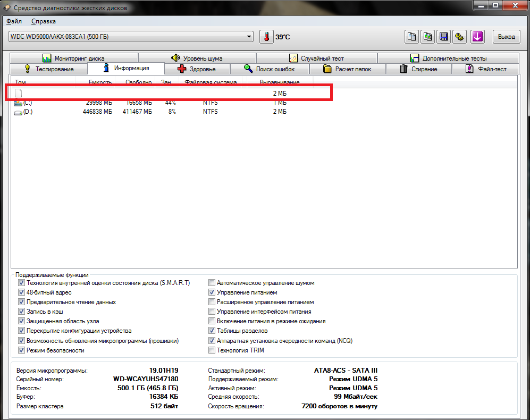530x420 pixels.
Task: Switch to the Уровень шума tab
Action: [x=197, y=58]
